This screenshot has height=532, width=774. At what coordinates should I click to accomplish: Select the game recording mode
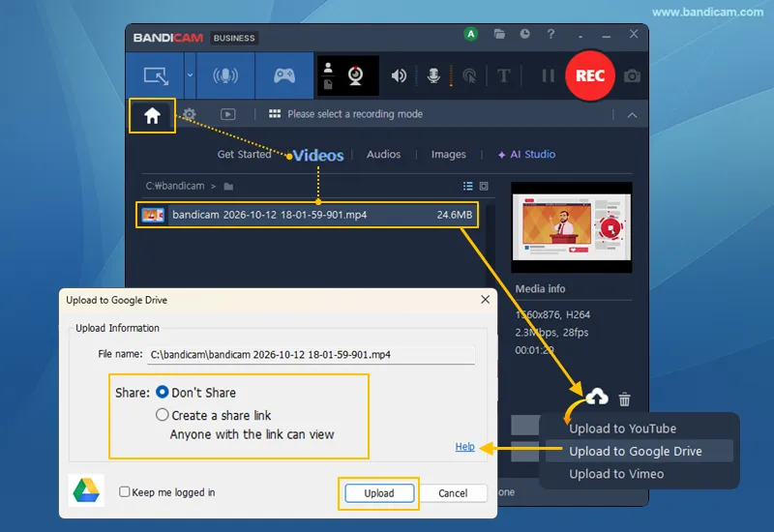tap(284, 75)
